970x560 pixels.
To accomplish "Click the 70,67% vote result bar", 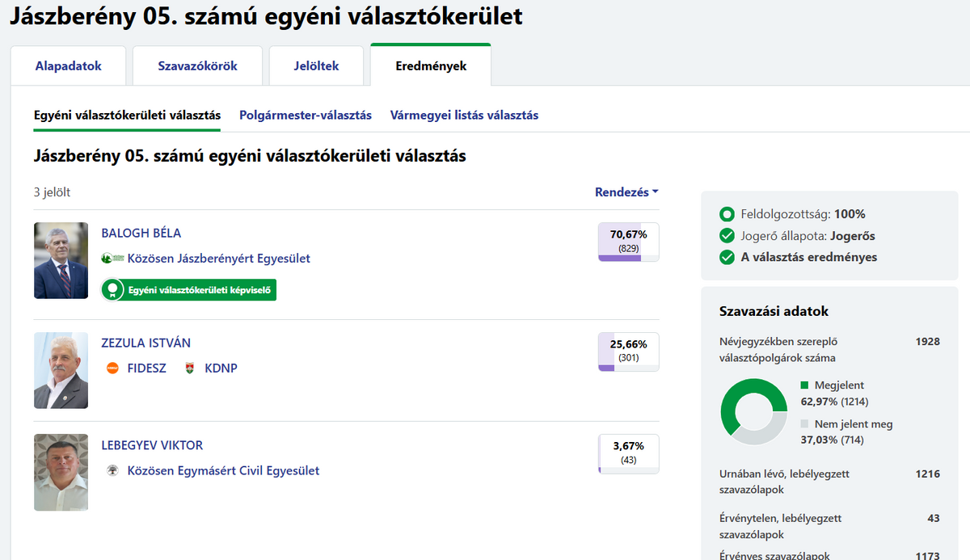I will tap(628, 242).
